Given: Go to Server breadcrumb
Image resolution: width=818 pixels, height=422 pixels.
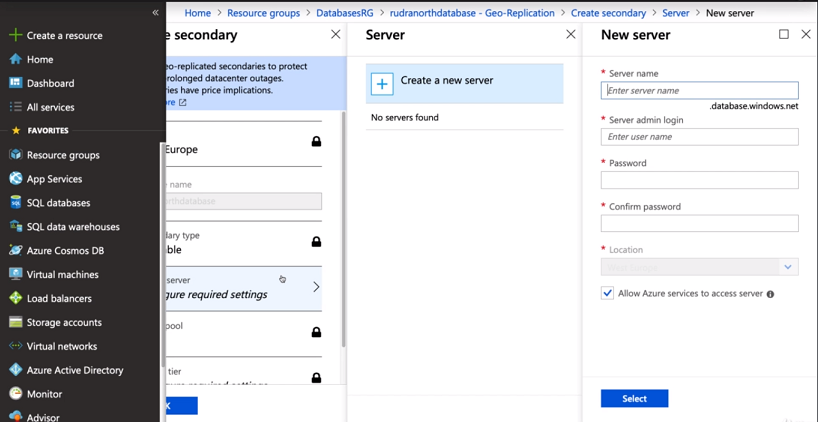Looking at the screenshot, I should 676,13.
